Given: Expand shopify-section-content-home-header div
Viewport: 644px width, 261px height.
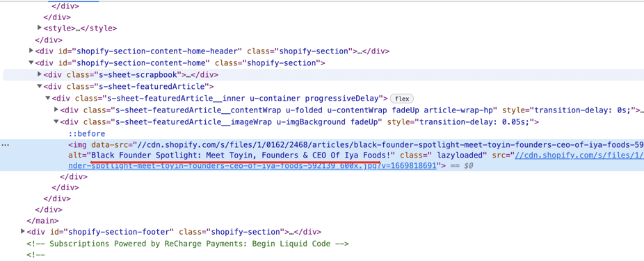Looking at the screenshot, I should coord(31,51).
